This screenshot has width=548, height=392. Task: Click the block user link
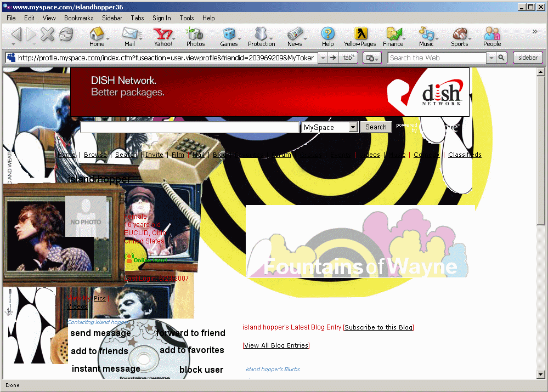[x=201, y=370]
